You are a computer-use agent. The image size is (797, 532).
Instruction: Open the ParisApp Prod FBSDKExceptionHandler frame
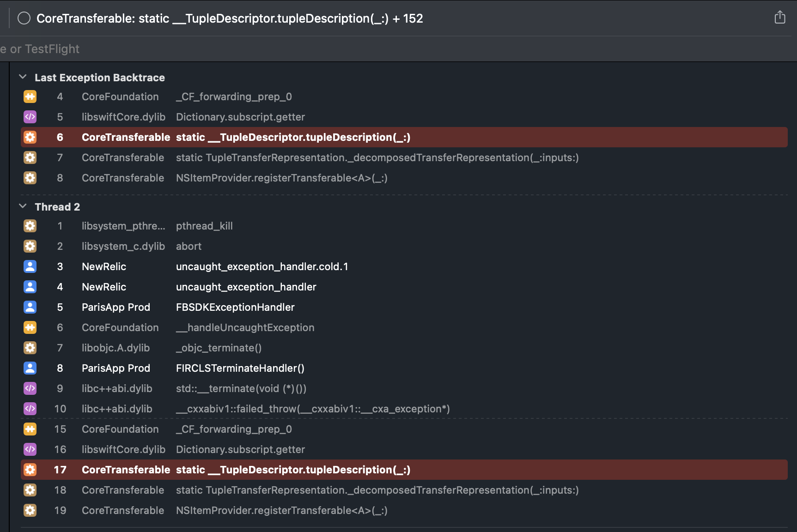(x=235, y=307)
